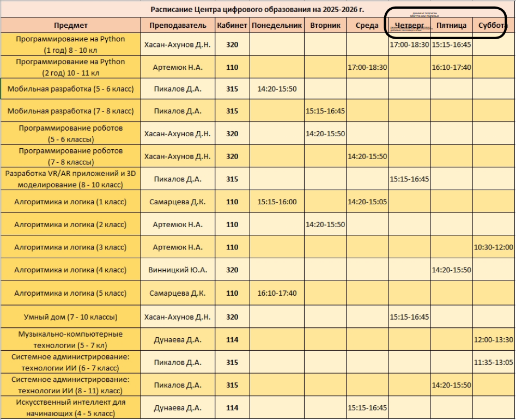Click the Четверг column header inside the circle
Viewport: 516px width, 420px height.
(408, 25)
